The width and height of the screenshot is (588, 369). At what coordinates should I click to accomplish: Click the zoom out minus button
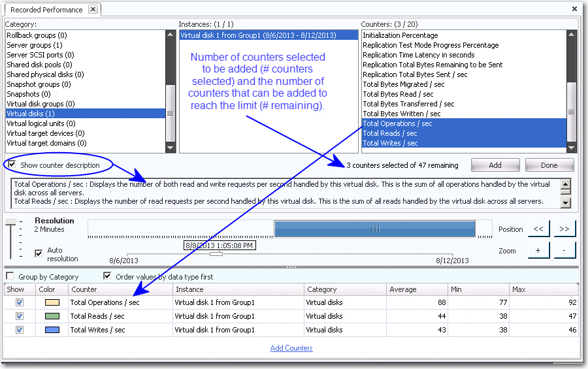(x=564, y=250)
